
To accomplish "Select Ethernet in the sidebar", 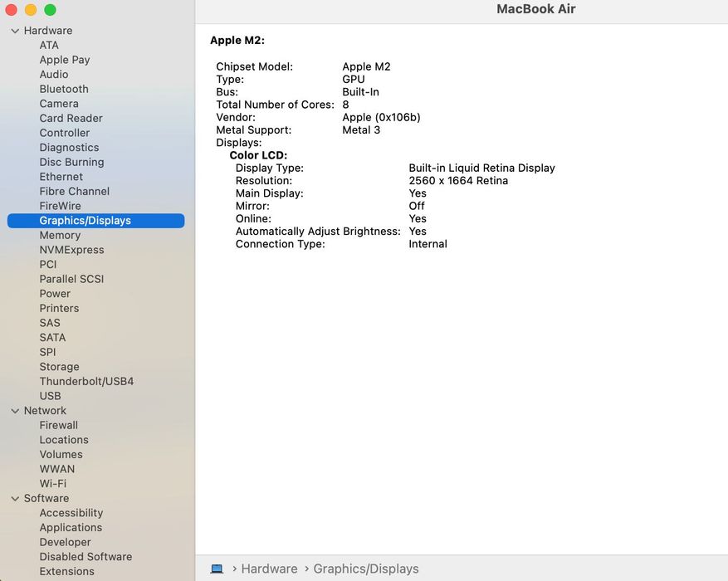I will (61, 177).
